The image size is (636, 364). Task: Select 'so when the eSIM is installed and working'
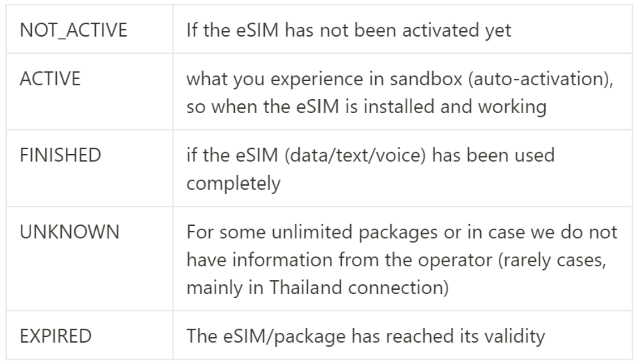366,107
